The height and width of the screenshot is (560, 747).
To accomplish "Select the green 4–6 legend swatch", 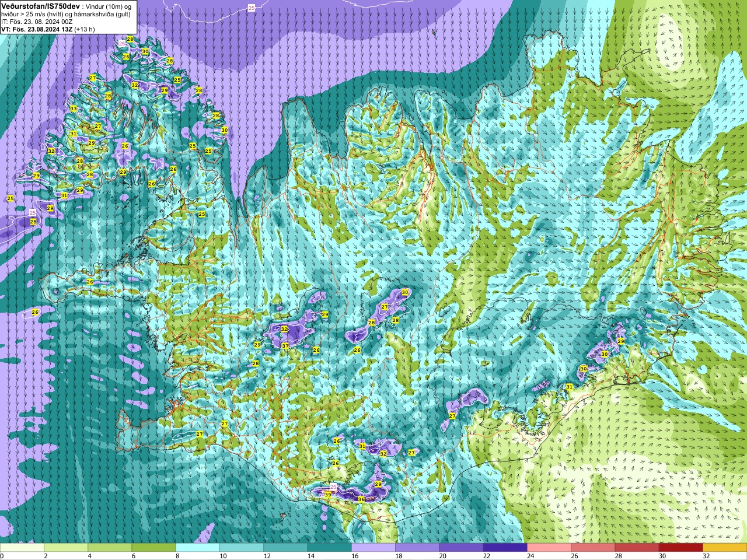I will 110,548.
